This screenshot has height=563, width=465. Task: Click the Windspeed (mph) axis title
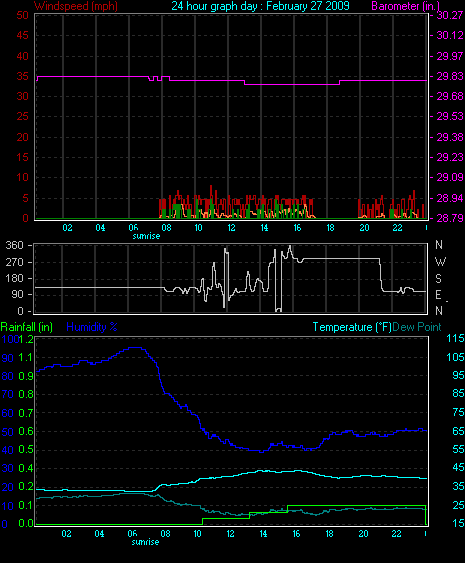pos(76,6)
